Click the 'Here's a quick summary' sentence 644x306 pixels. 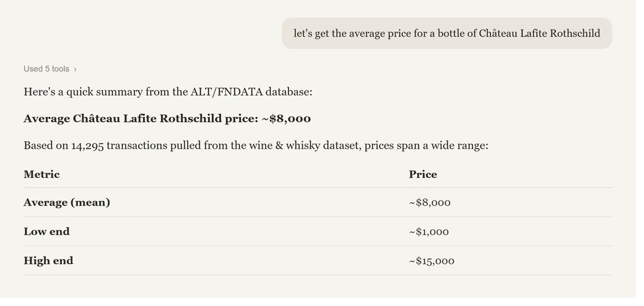click(x=168, y=92)
